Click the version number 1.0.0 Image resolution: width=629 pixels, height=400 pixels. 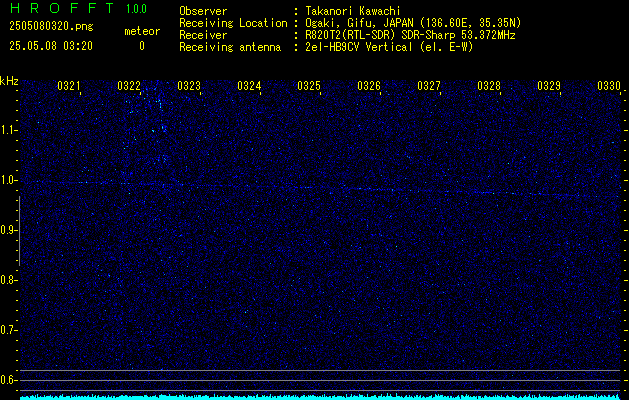[x=136, y=9]
